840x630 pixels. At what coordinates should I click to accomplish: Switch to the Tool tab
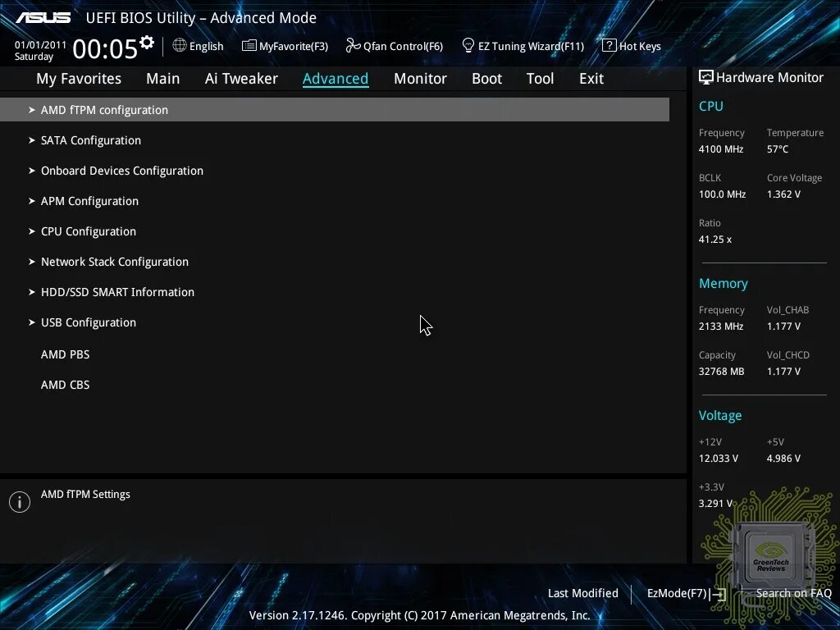click(540, 79)
